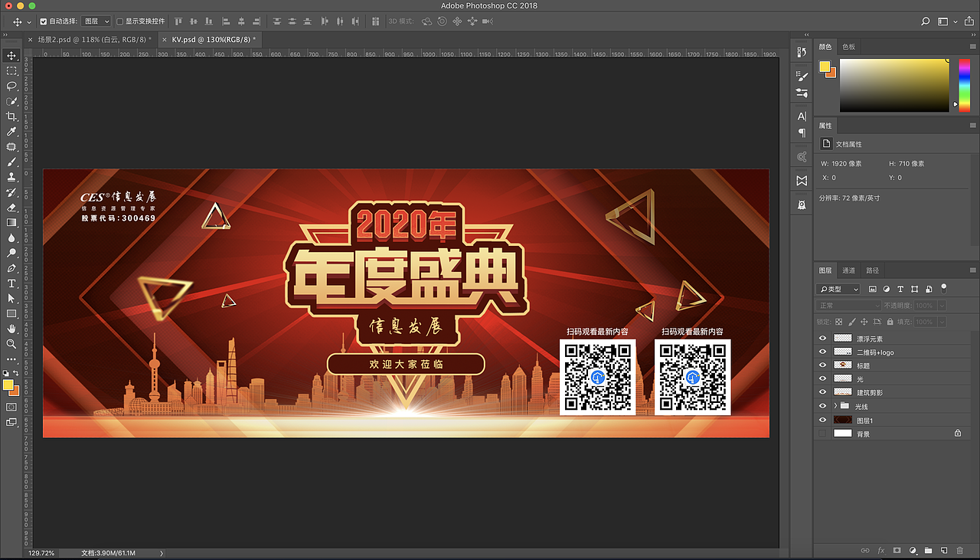Select the Horizontal Type tool
The width and height of the screenshot is (980, 560).
click(11, 283)
